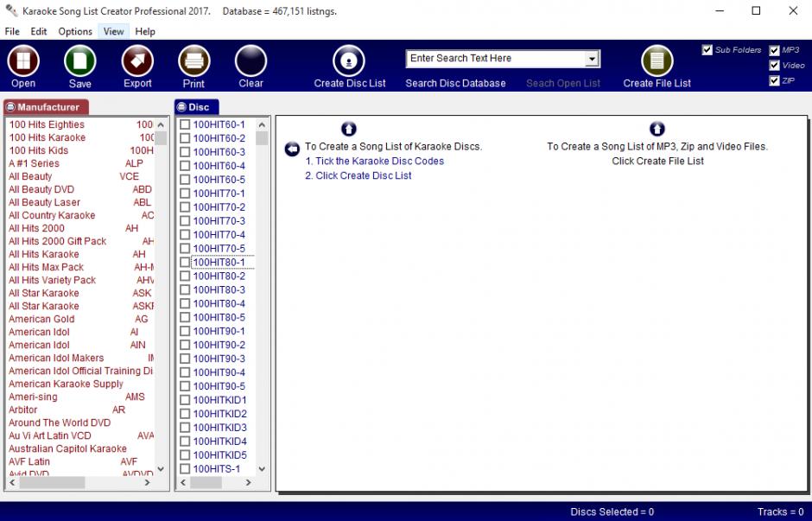Click the up arrow icon above file list instructions
This screenshot has width=812, height=521.
pyautogui.click(x=657, y=129)
